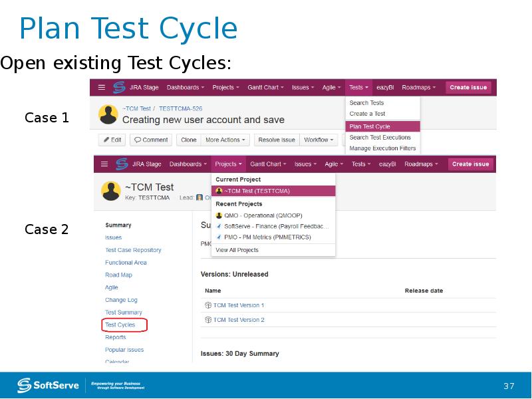Open Tests dropdown in Case 1 navbar

(358, 88)
